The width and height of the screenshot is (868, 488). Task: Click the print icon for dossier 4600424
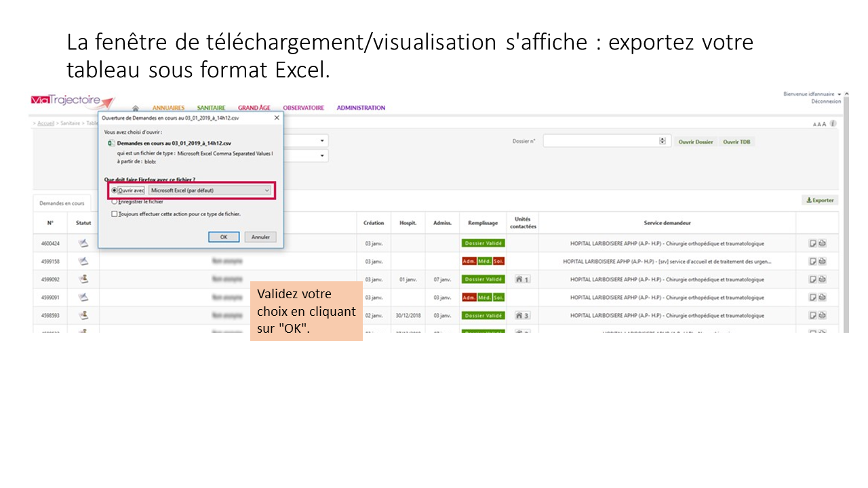tap(822, 243)
